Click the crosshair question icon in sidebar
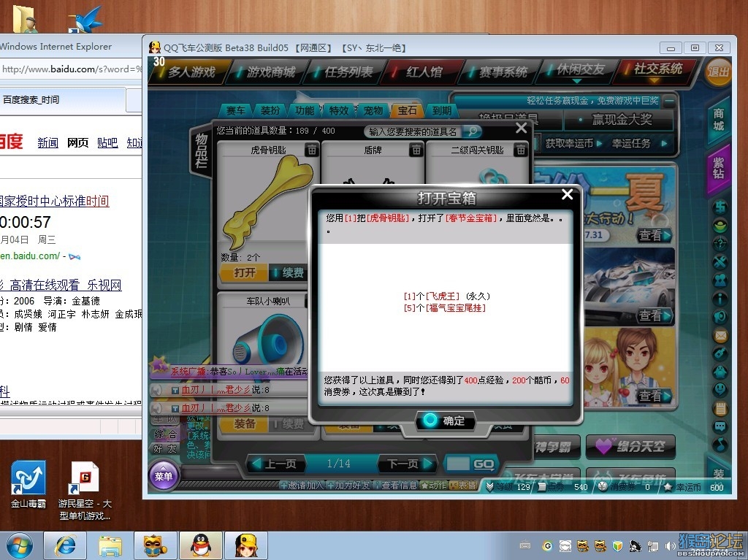Viewport: 748px width, 560px height. (720, 243)
